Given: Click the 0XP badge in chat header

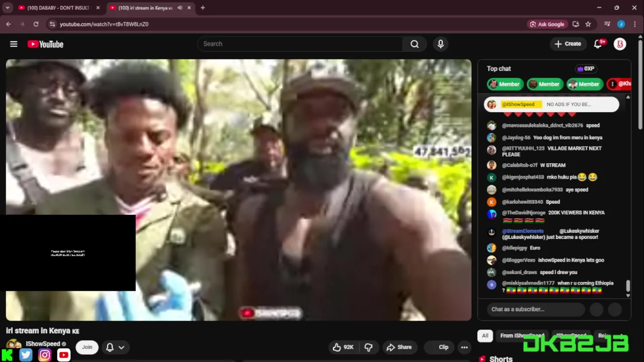Looking at the screenshot, I should pyautogui.click(x=586, y=68).
